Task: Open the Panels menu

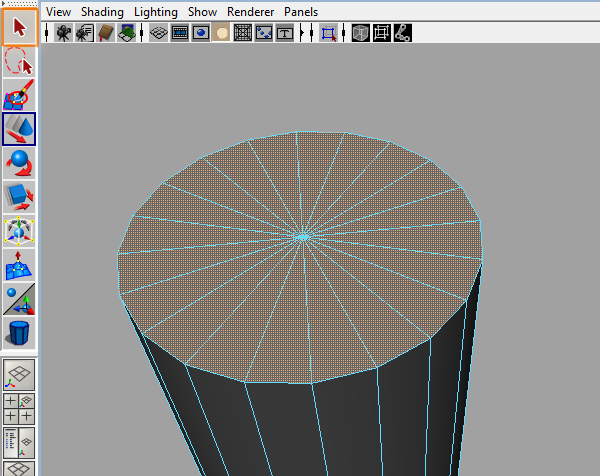Action: [301, 12]
